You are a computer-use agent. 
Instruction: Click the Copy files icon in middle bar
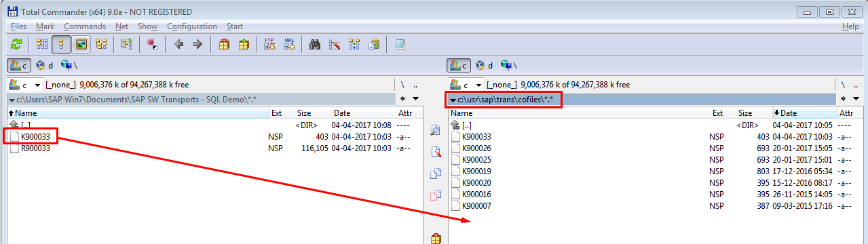[436, 174]
